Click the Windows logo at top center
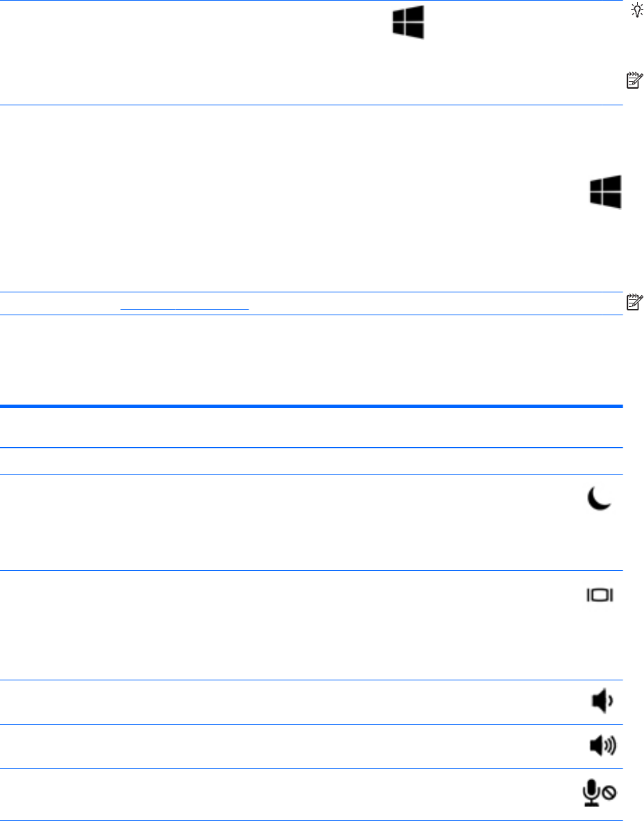The width and height of the screenshot is (644, 821). [408, 22]
